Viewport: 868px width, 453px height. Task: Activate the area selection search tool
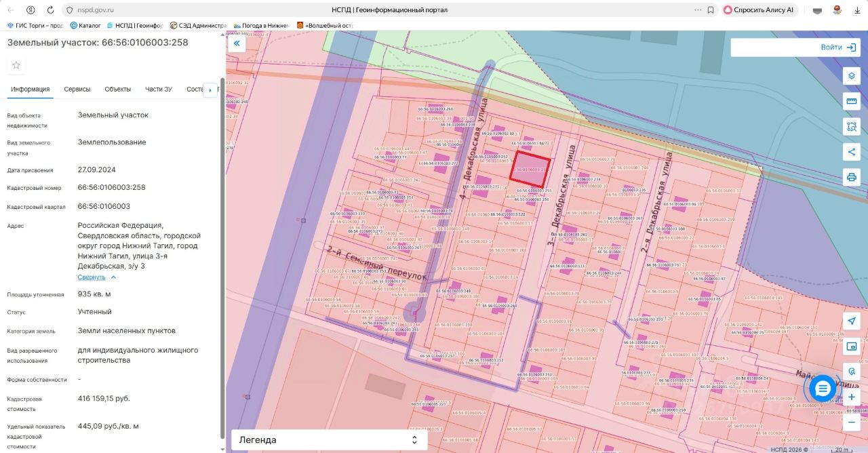(x=851, y=126)
